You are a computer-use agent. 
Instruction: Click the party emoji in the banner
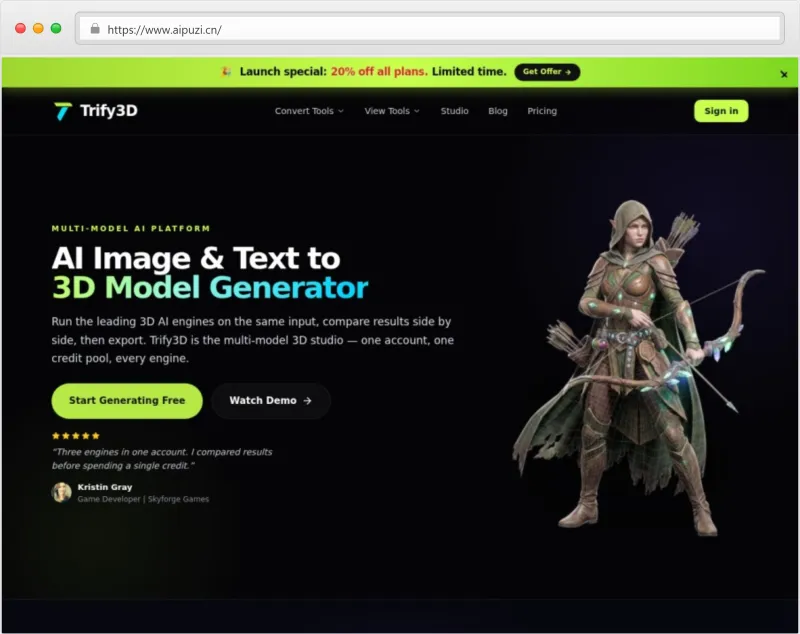(226, 72)
